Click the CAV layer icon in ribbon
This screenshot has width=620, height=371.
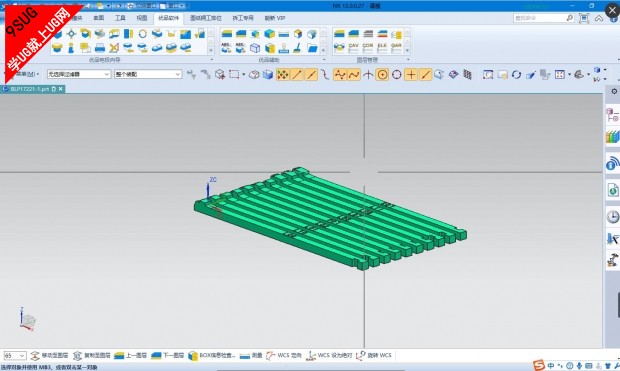tap(353, 48)
